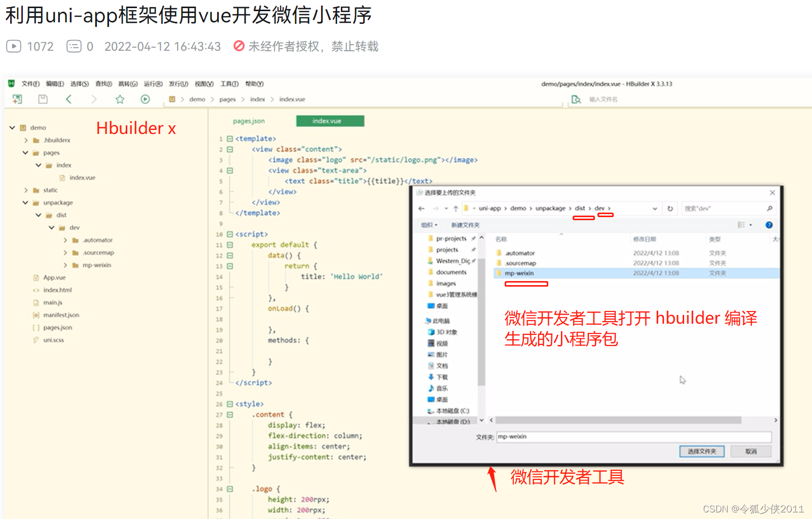Open uni.scss in project tree
This screenshot has height=519, width=812.
tap(53, 340)
